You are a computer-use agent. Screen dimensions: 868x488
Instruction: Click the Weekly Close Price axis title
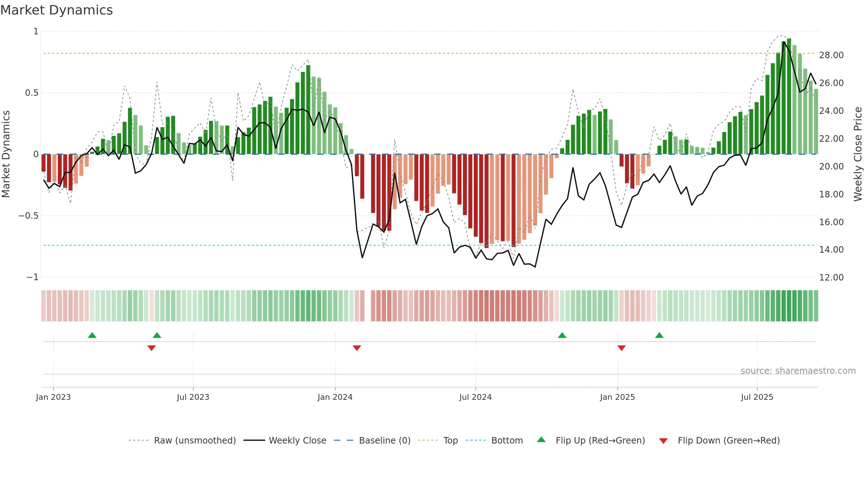(x=858, y=154)
